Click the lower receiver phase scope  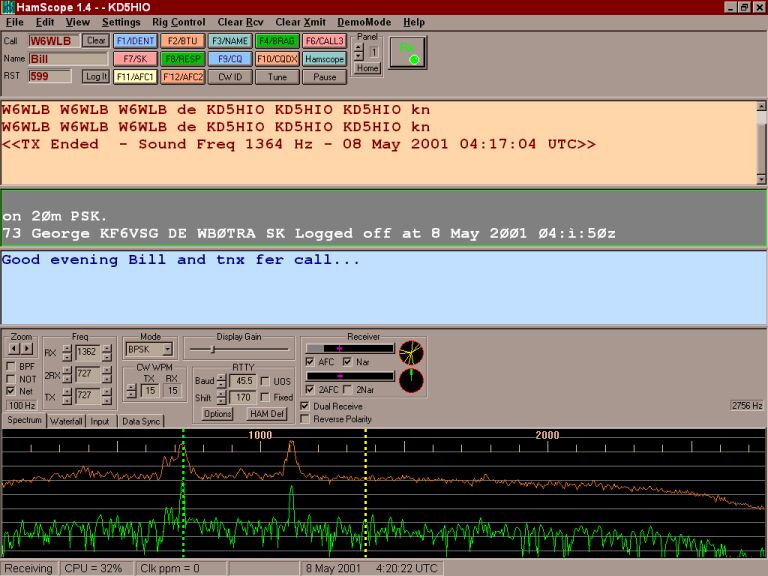coord(411,382)
